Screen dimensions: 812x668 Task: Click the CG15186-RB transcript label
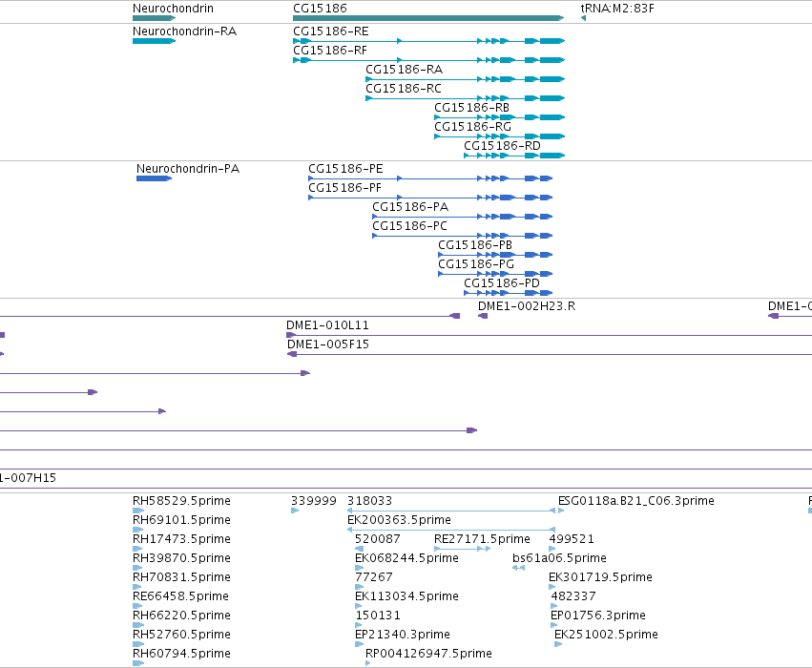tap(471, 108)
